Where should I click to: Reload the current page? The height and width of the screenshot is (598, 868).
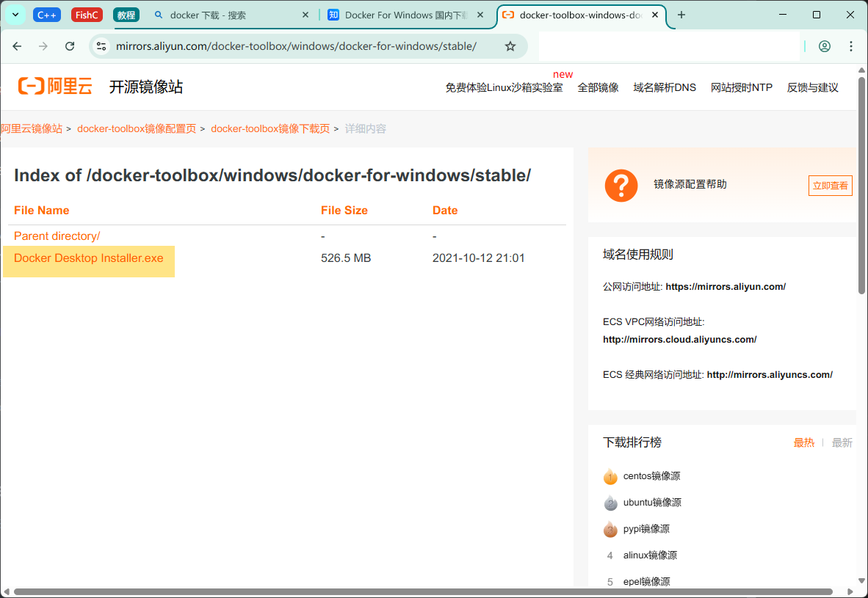(x=70, y=46)
